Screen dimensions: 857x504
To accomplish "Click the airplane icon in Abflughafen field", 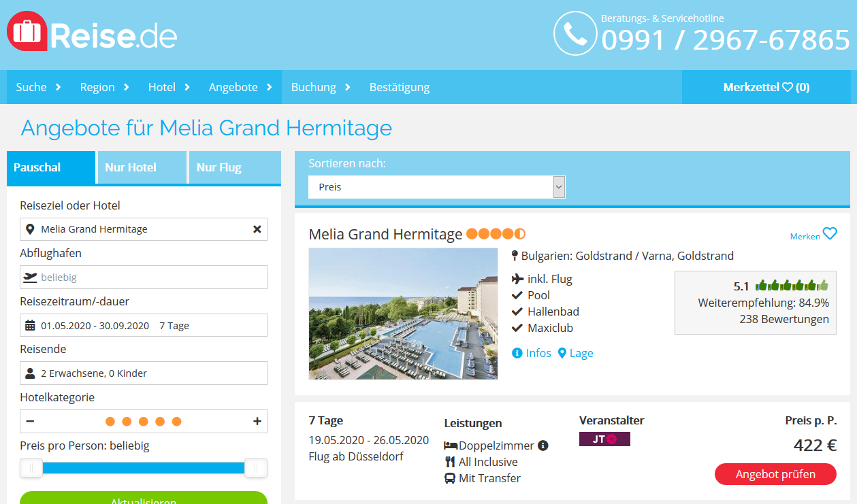I will coord(30,277).
